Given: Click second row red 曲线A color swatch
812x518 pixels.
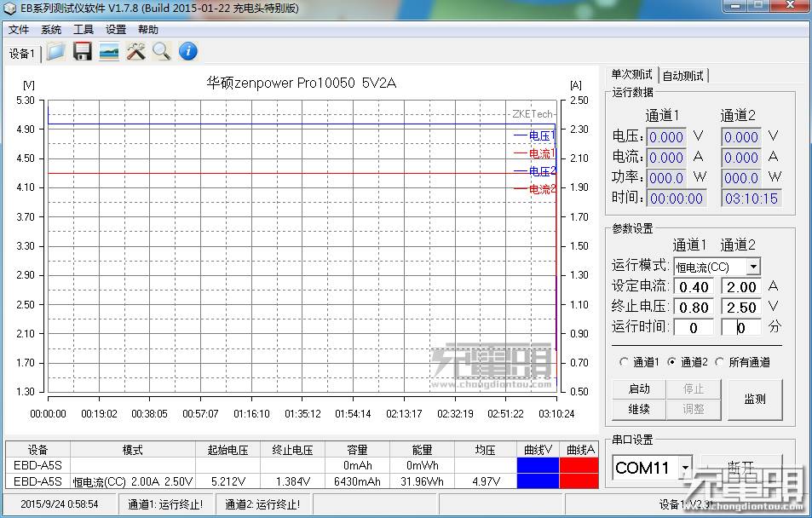Looking at the screenshot, I should click(x=579, y=481).
